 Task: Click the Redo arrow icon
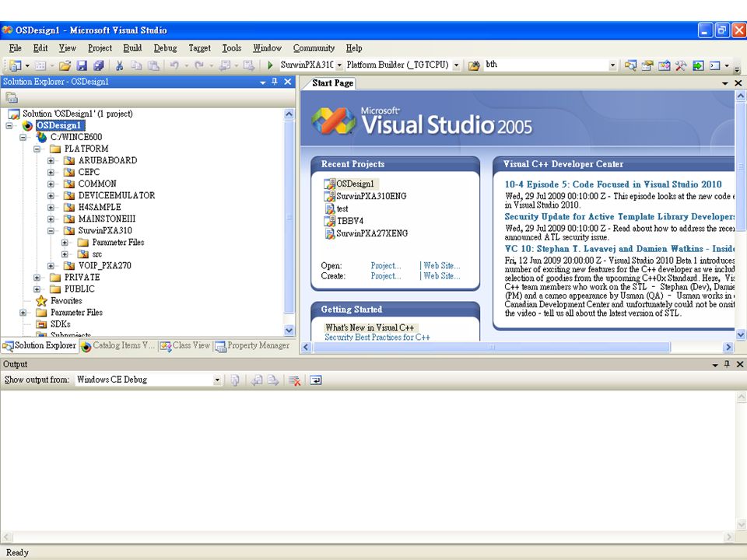[x=199, y=65]
